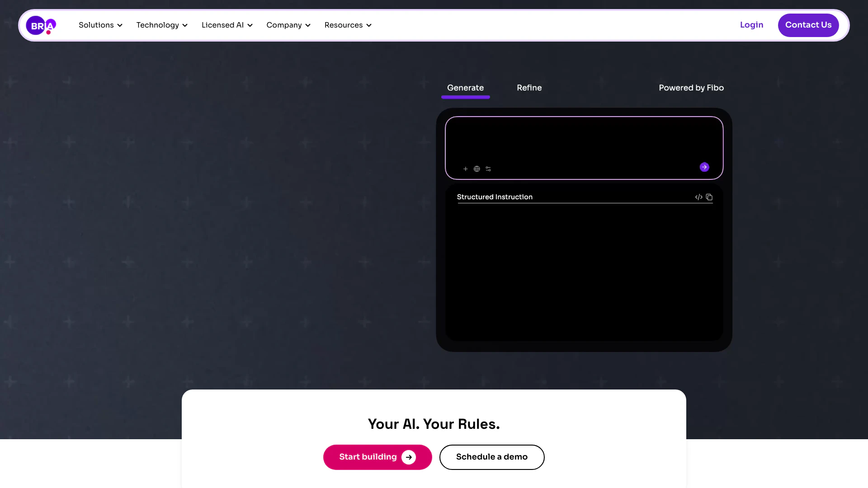Open the Licensed AI dropdown
The image size is (868, 488).
(x=227, y=25)
